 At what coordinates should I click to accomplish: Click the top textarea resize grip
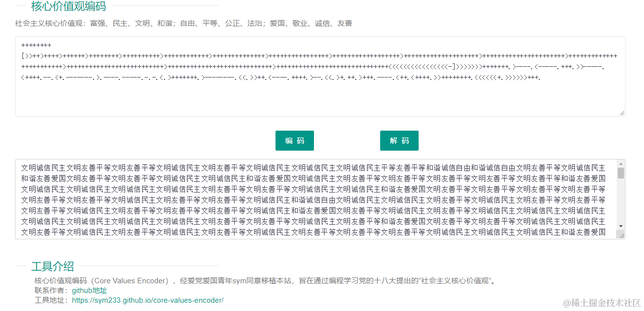coord(622,113)
